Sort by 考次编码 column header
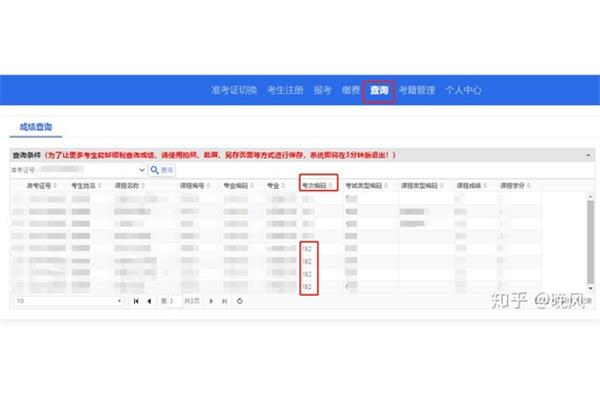Image resolution: width=600 pixels, height=400 pixels. click(318, 186)
